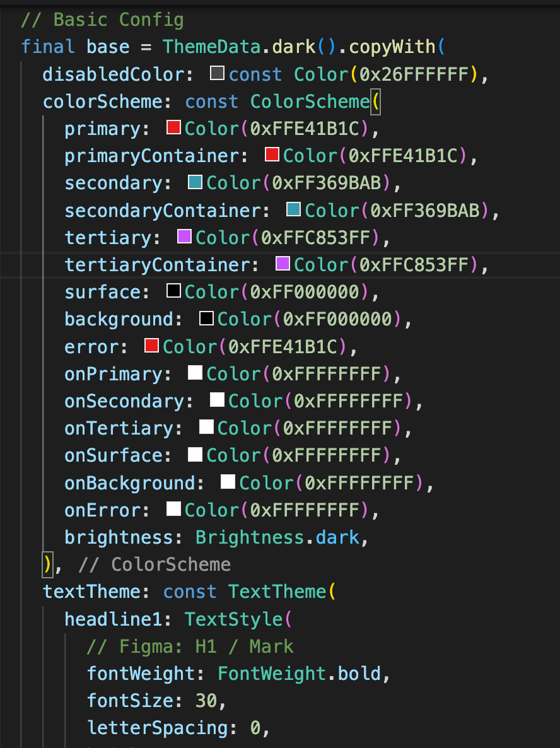Image resolution: width=560 pixels, height=748 pixels.
Task: Click the tertiaryContainer purple color swatch
Action: coord(283,264)
